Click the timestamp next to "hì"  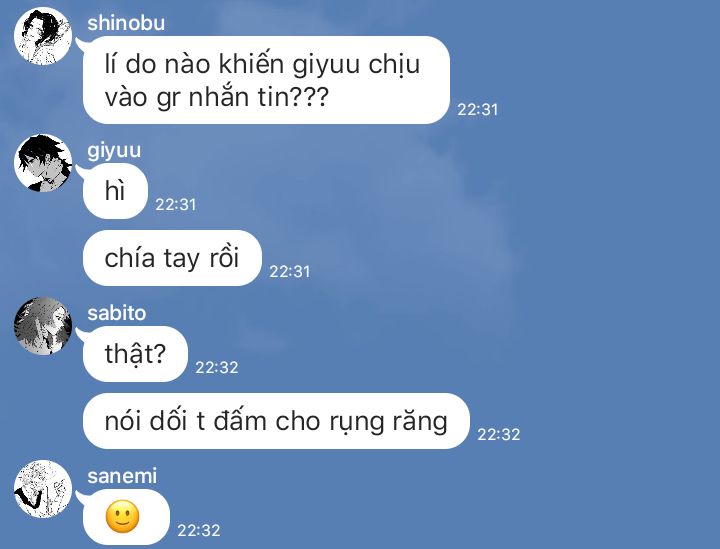click(175, 205)
